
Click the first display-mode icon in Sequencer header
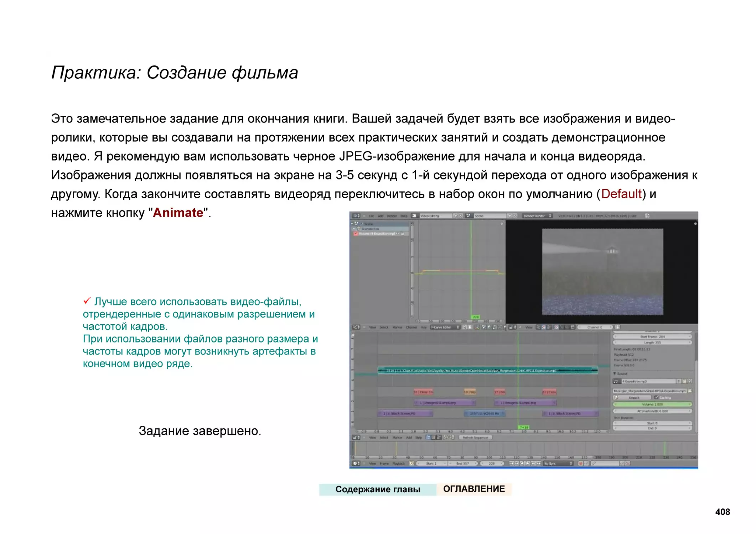pyautogui.click(x=429, y=438)
